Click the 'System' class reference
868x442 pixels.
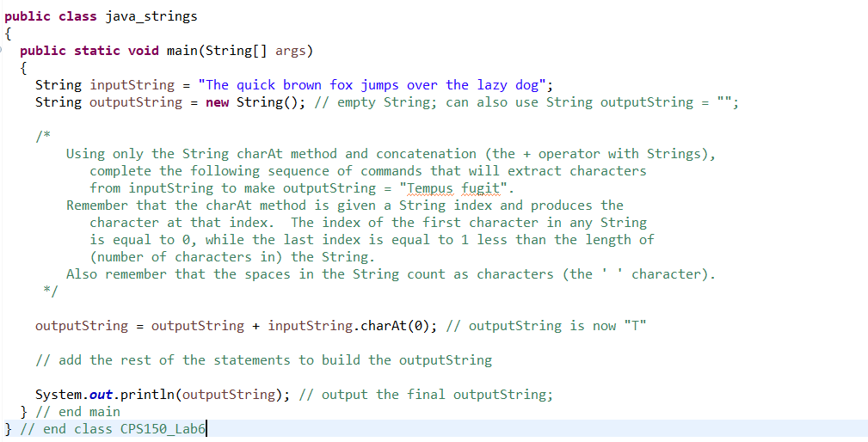58,395
